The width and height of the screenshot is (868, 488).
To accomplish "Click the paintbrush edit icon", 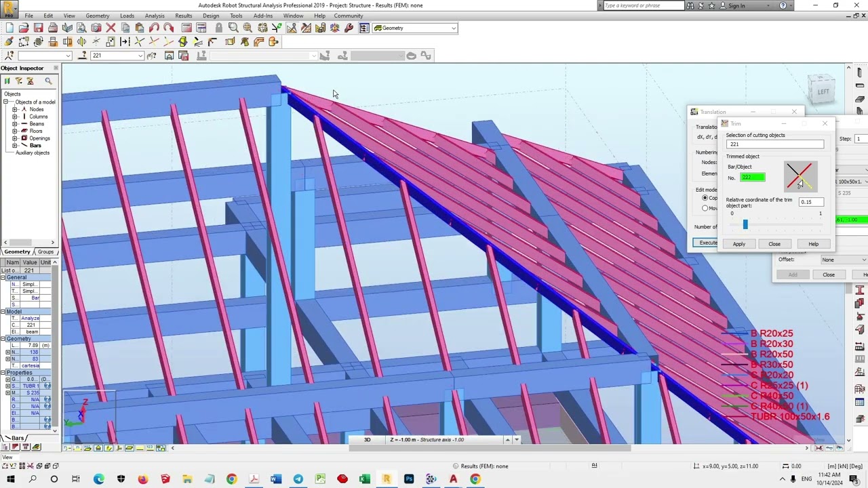I will coord(9,42).
